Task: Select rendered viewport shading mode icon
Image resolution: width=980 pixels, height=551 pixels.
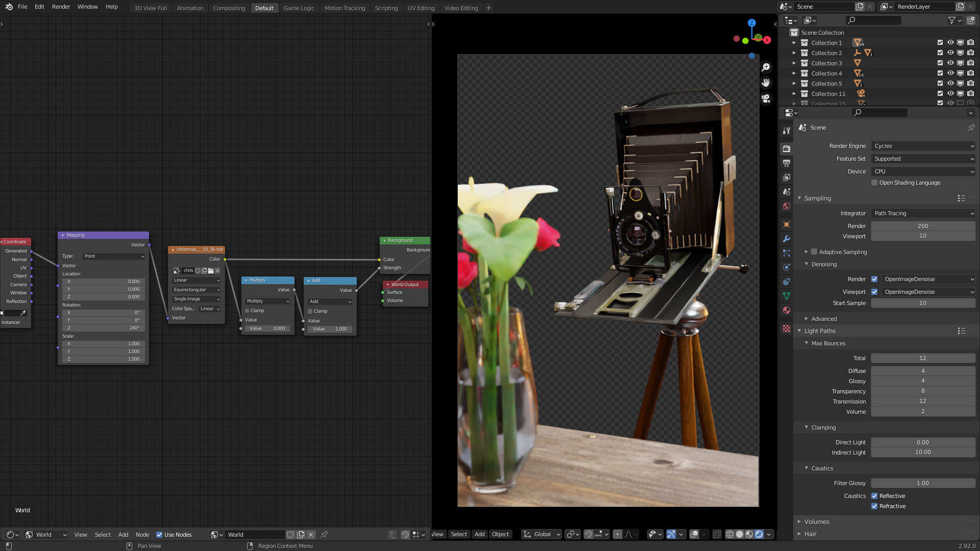Action: 759,534
